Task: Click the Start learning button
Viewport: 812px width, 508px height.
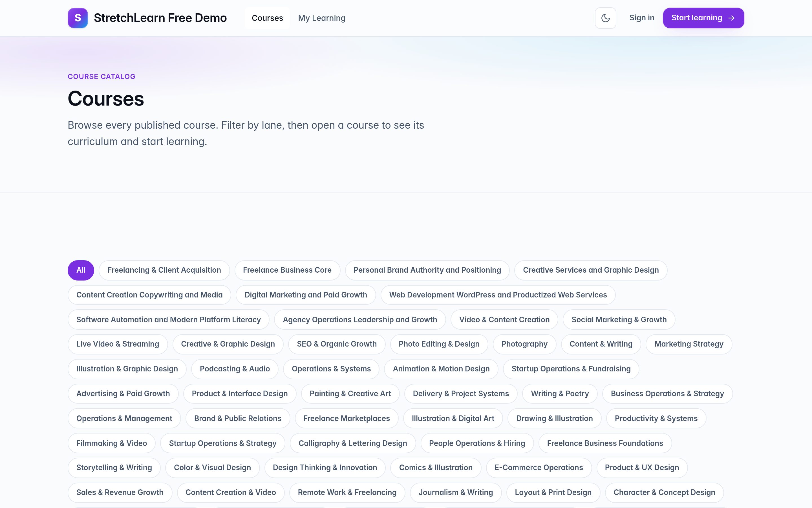Action: coord(703,18)
